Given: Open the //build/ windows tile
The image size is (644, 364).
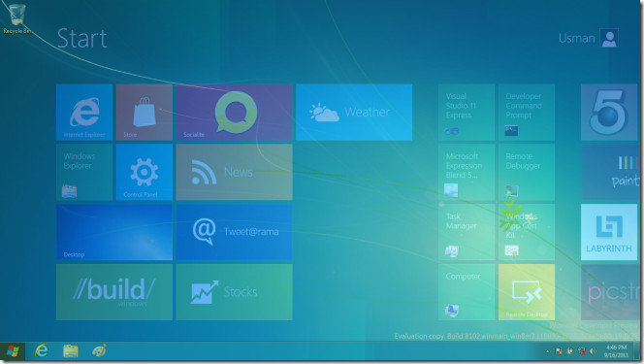Looking at the screenshot, I should (x=114, y=292).
